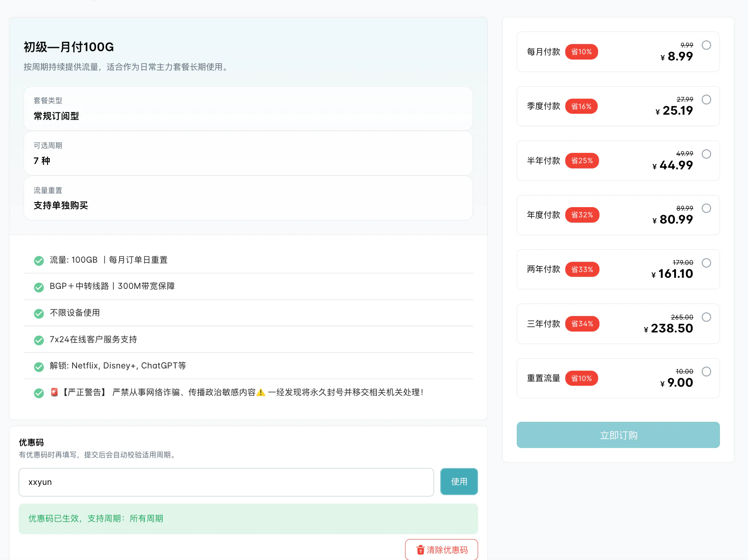
Task: Click the 优惠码 section heading
Action: [31, 443]
